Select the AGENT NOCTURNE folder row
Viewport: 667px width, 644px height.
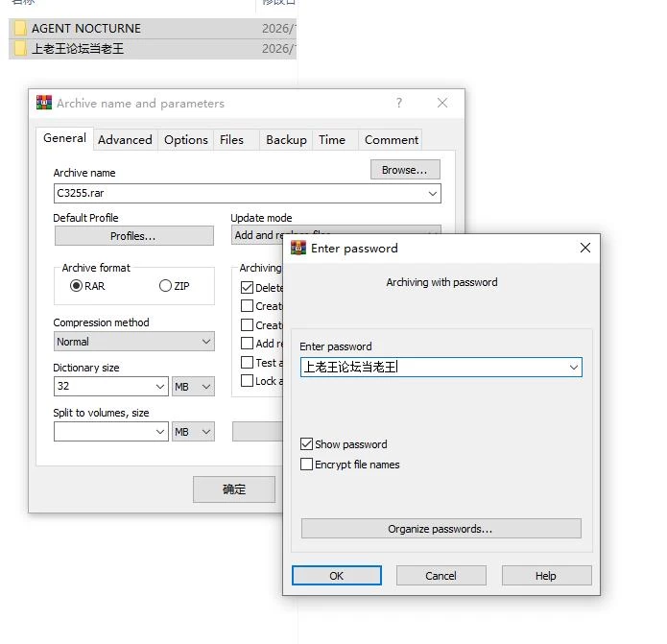(x=153, y=29)
